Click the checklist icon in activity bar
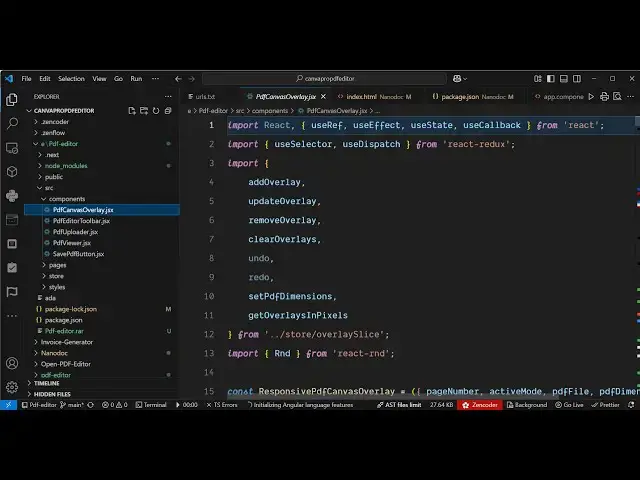This screenshot has width=640, height=480. click(12, 268)
